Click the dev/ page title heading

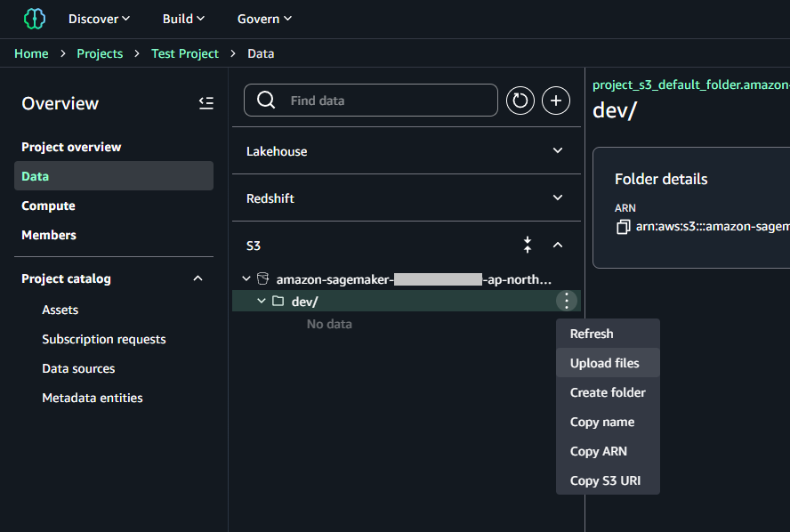point(615,110)
